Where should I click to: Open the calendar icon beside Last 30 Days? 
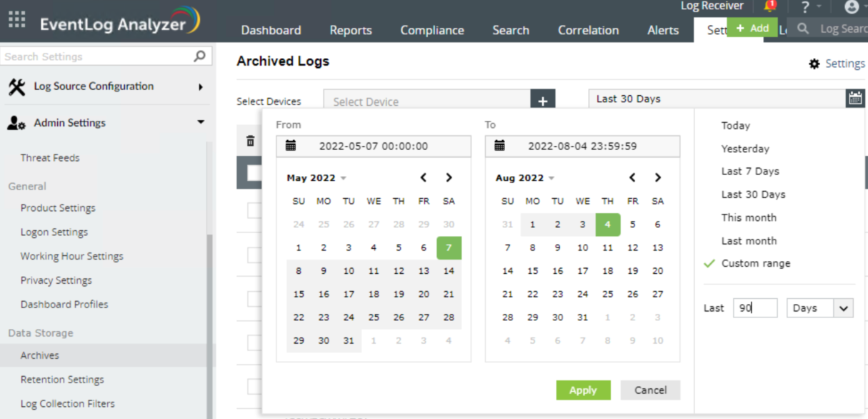coord(855,99)
